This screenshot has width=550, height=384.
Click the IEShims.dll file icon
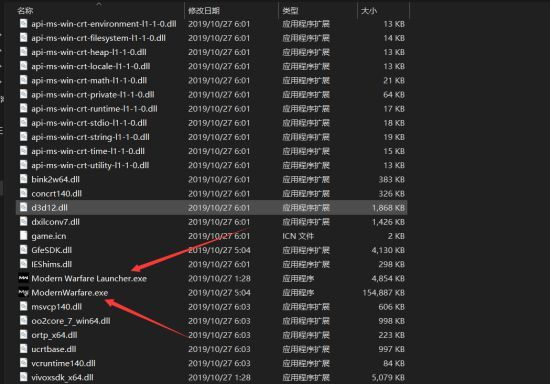point(24,264)
